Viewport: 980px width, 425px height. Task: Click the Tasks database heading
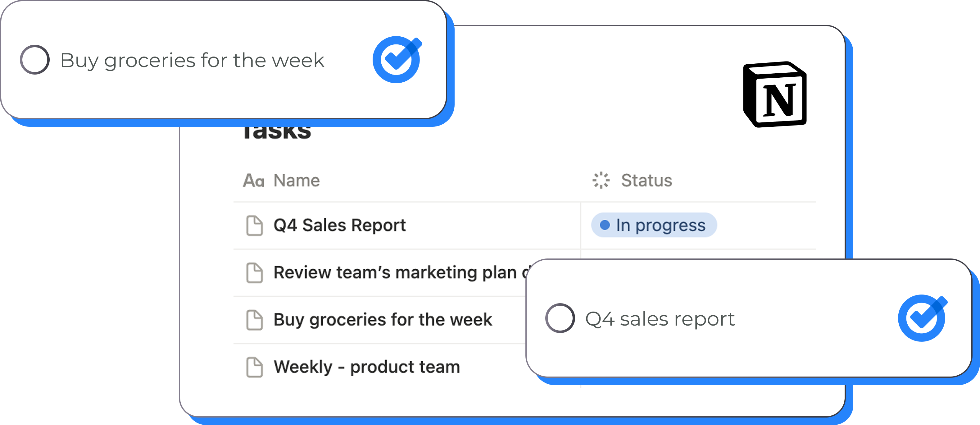(277, 132)
